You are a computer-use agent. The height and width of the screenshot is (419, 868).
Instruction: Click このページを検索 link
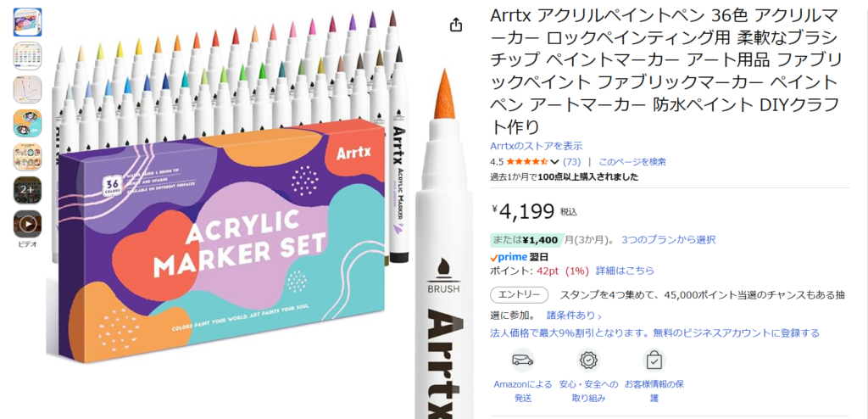[x=632, y=162]
